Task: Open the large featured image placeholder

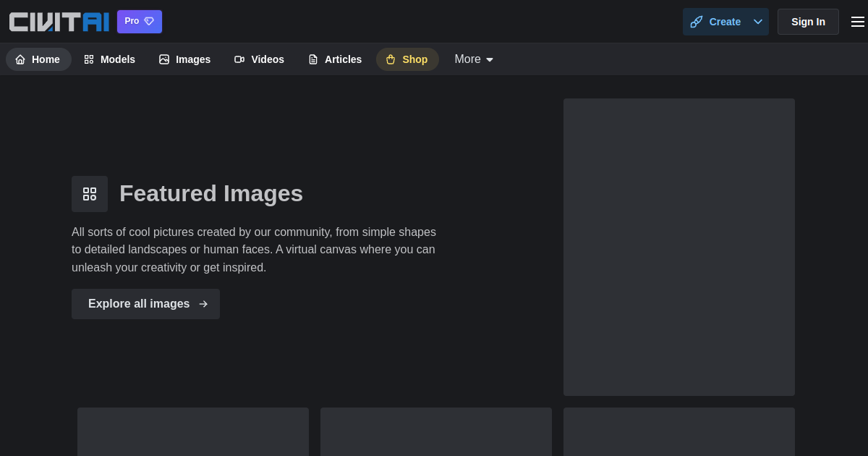Action: [x=678, y=247]
